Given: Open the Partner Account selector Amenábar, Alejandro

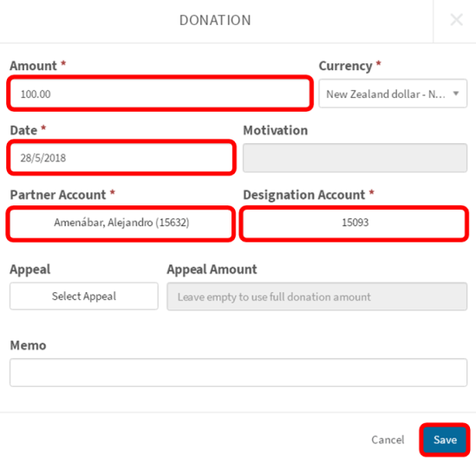Looking at the screenshot, I should click(121, 223).
